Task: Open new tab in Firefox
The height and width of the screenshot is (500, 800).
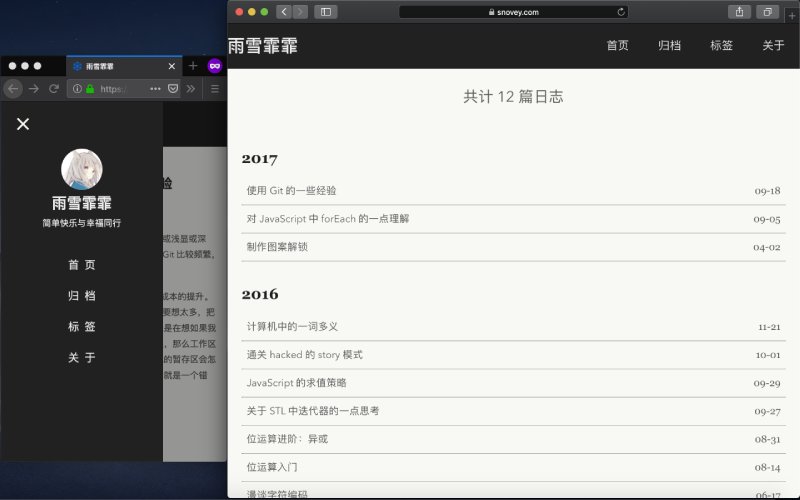Action: pyautogui.click(x=193, y=66)
